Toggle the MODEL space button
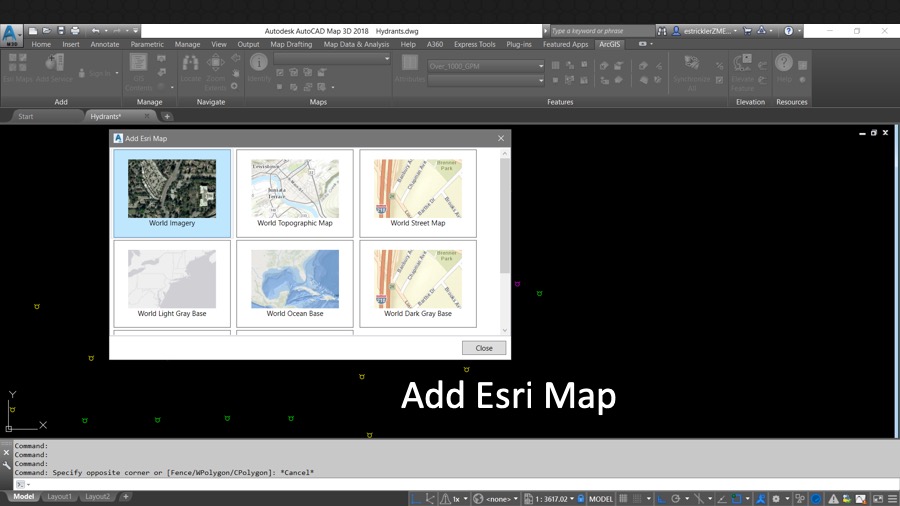The image size is (900, 506). tap(601, 499)
